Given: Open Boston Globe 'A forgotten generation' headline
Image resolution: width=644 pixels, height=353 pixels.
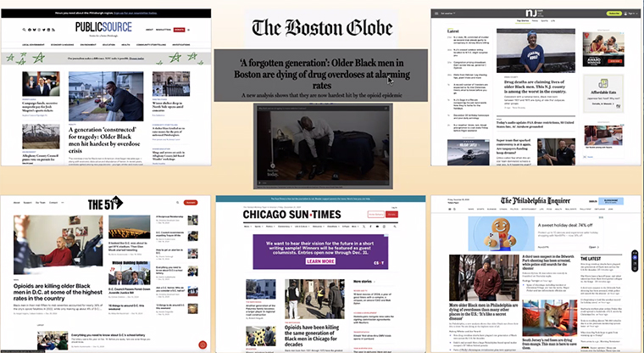Looking at the screenshot, I should point(322,74).
